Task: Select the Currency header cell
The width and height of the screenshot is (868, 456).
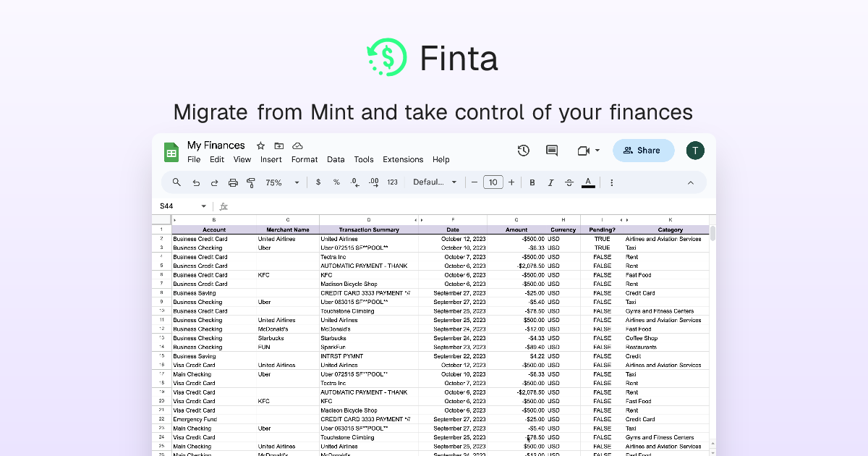Action: (x=563, y=229)
